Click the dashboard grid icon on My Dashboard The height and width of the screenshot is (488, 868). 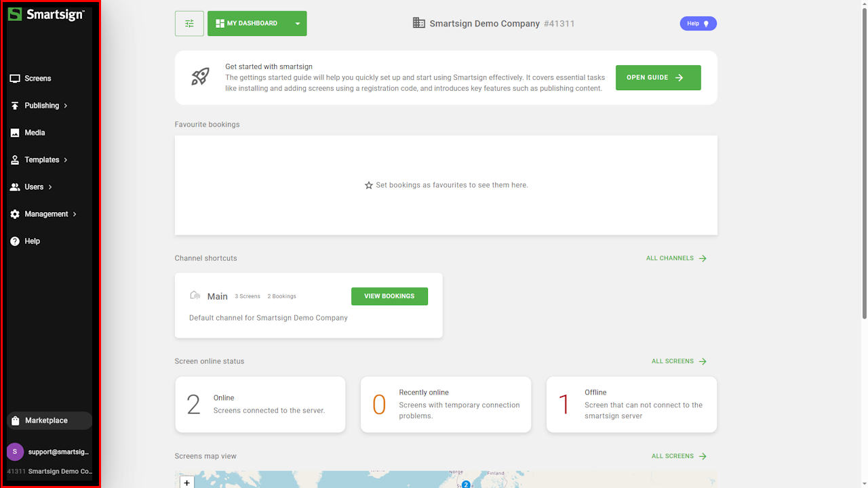[220, 24]
